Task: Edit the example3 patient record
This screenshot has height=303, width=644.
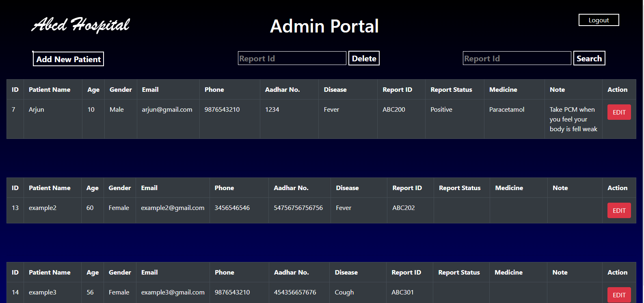Action: [x=619, y=295]
